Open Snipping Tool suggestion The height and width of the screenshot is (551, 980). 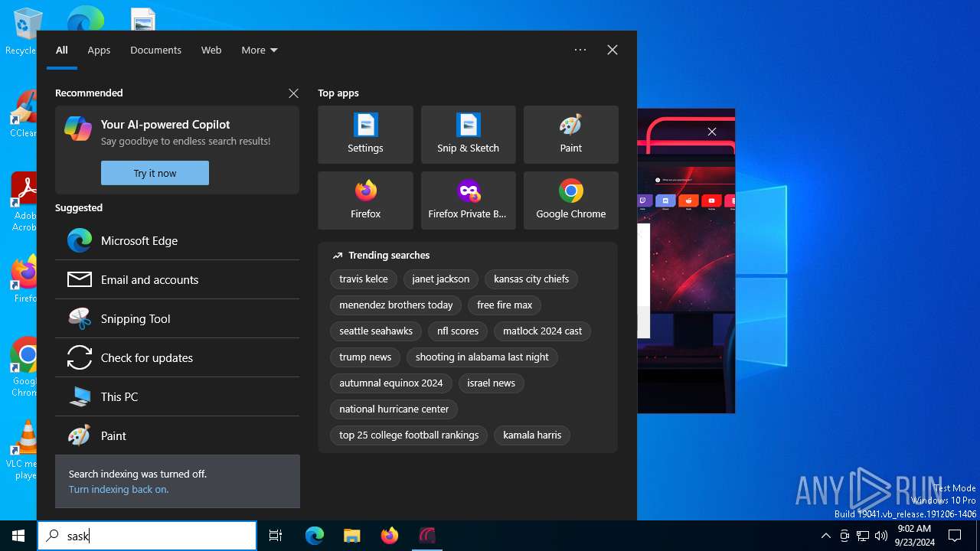[177, 318]
